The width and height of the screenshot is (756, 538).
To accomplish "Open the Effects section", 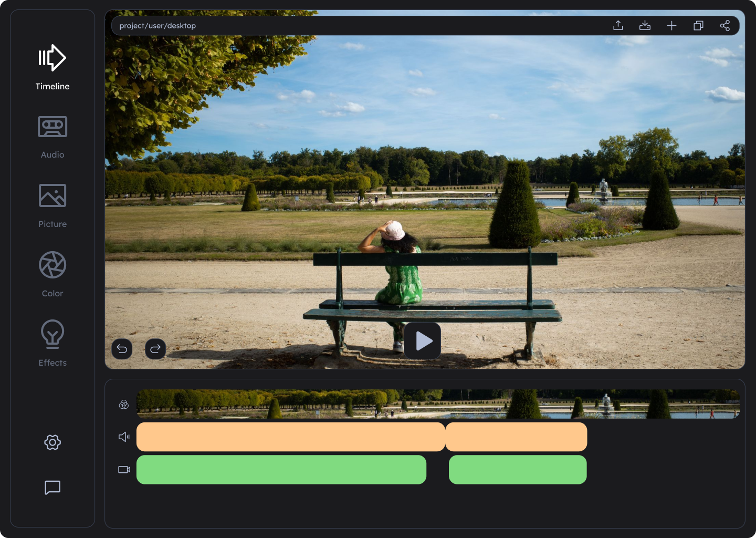I will click(x=52, y=343).
